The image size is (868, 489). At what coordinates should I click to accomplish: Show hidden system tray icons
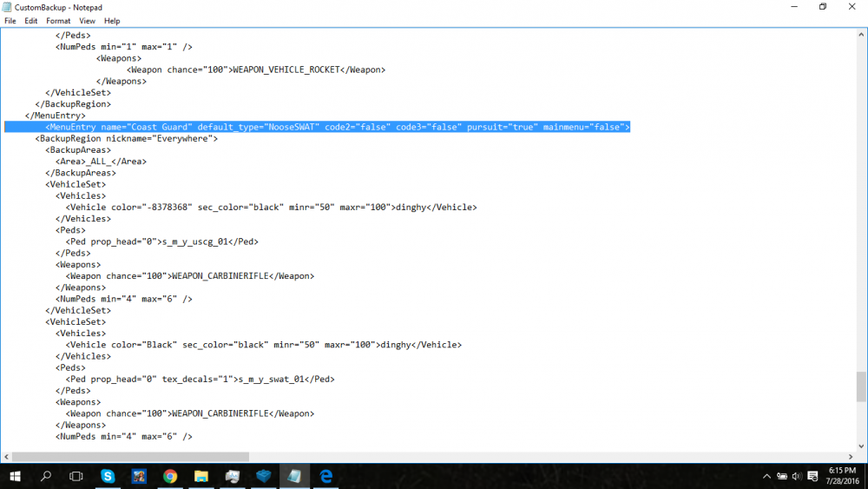coord(766,476)
